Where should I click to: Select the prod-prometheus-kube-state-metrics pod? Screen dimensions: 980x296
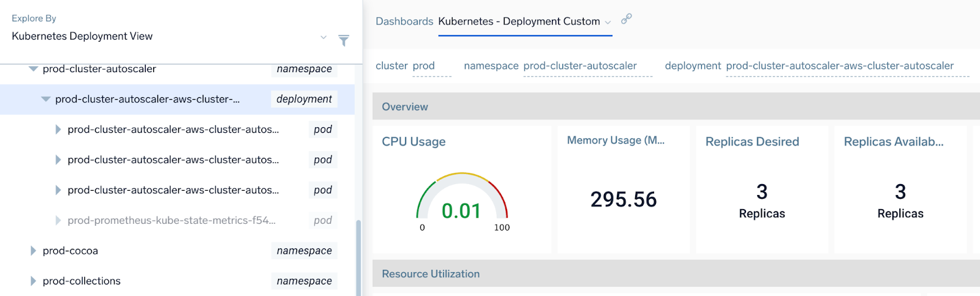(171, 220)
